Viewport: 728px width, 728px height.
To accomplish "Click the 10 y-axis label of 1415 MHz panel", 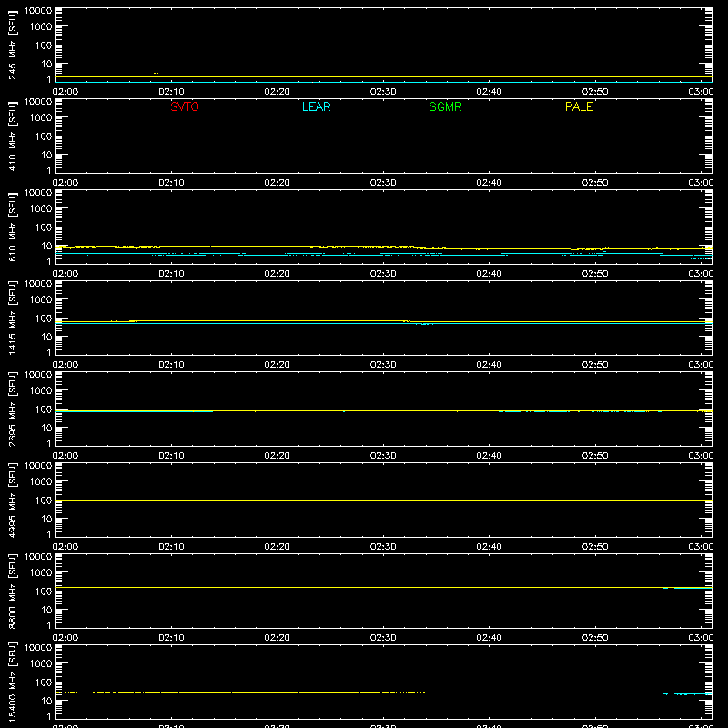I will point(46,337).
